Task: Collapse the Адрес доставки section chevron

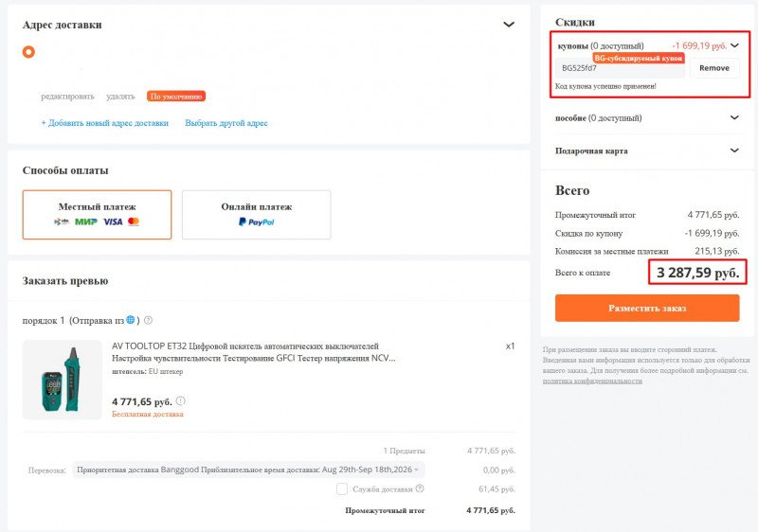Action: tap(509, 25)
